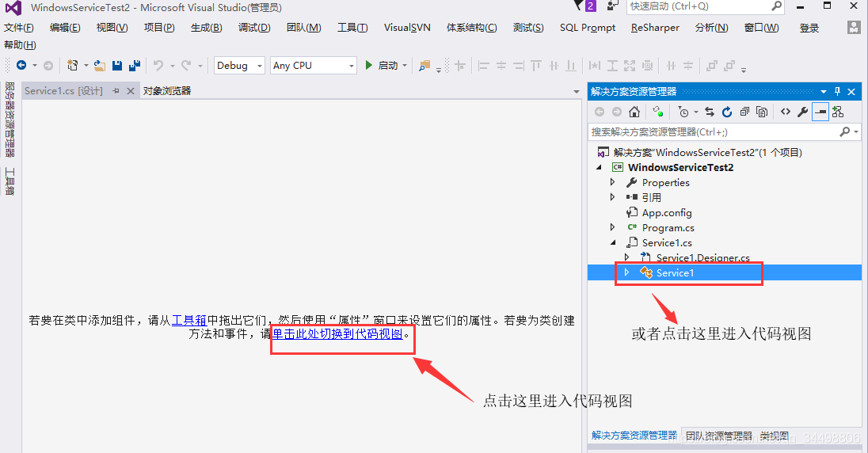Open the Debug configuration dropdown
The width and height of the screenshot is (868, 453).
pos(259,66)
